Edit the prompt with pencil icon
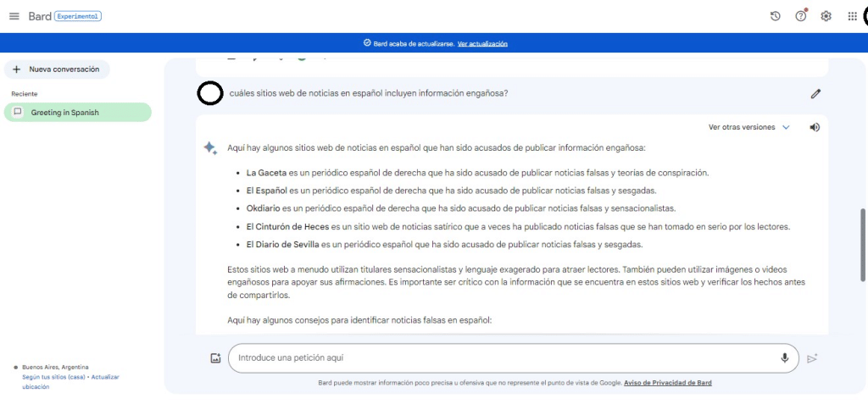This screenshot has height=404, width=868. pyautogui.click(x=815, y=93)
